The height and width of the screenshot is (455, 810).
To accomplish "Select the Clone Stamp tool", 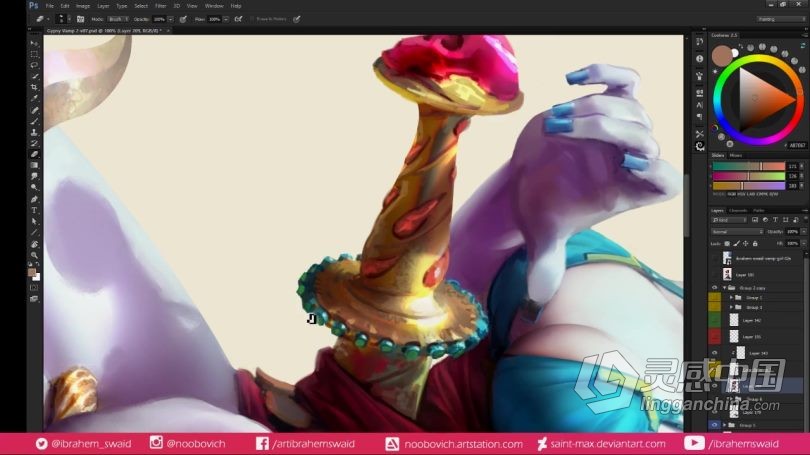I will coord(34,132).
